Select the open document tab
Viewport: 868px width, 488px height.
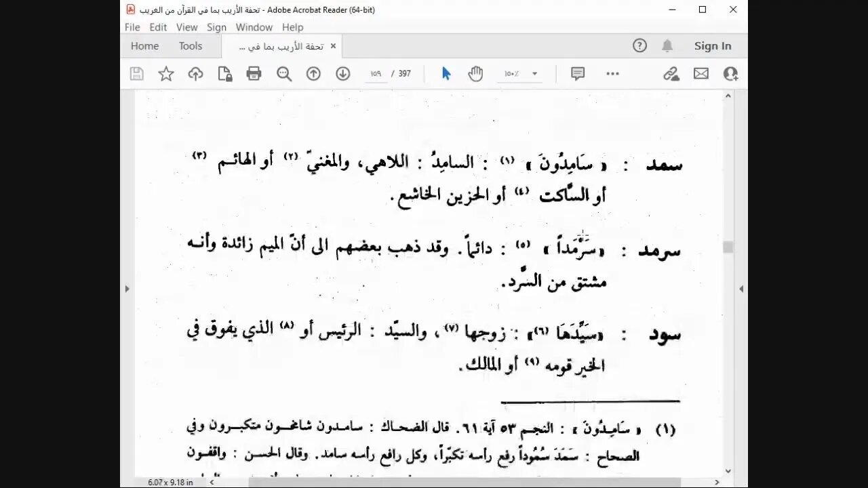point(281,46)
